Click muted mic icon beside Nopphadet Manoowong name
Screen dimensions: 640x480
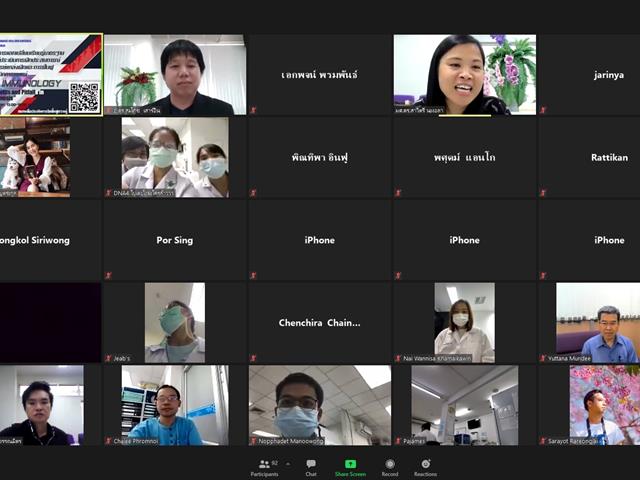coord(253,441)
